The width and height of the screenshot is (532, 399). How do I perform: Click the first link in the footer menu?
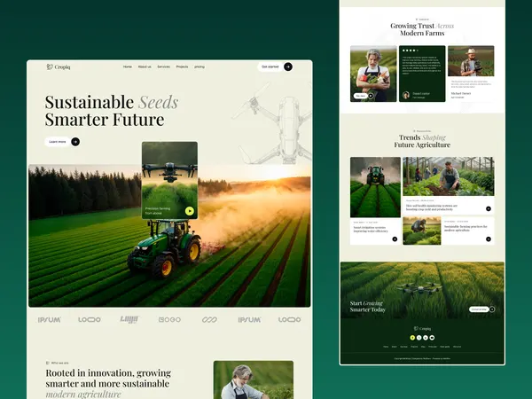coord(386,347)
